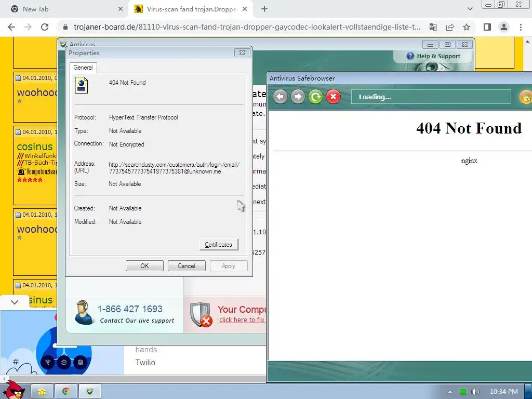The width and height of the screenshot is (532, 399).
Task: Toggle Chrome side panel icon
Action: [x=487, y=27]
